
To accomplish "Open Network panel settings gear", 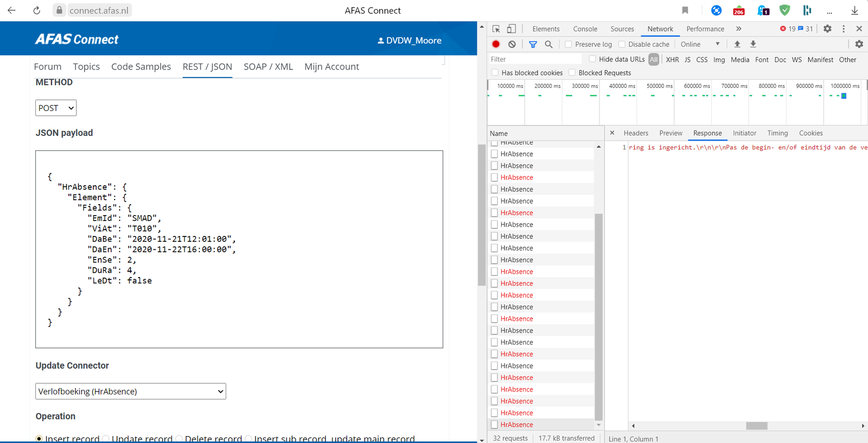I will 859,44.
